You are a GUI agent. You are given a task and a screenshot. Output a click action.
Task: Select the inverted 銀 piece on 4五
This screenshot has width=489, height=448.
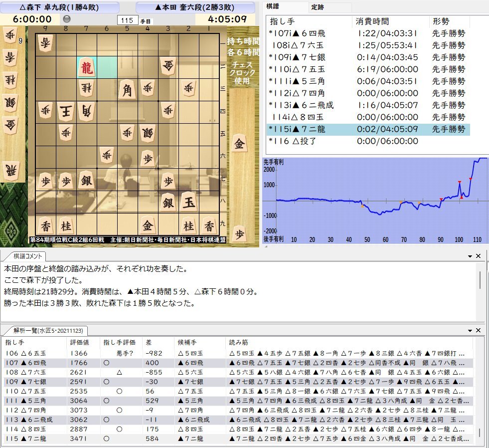point(148,133)
